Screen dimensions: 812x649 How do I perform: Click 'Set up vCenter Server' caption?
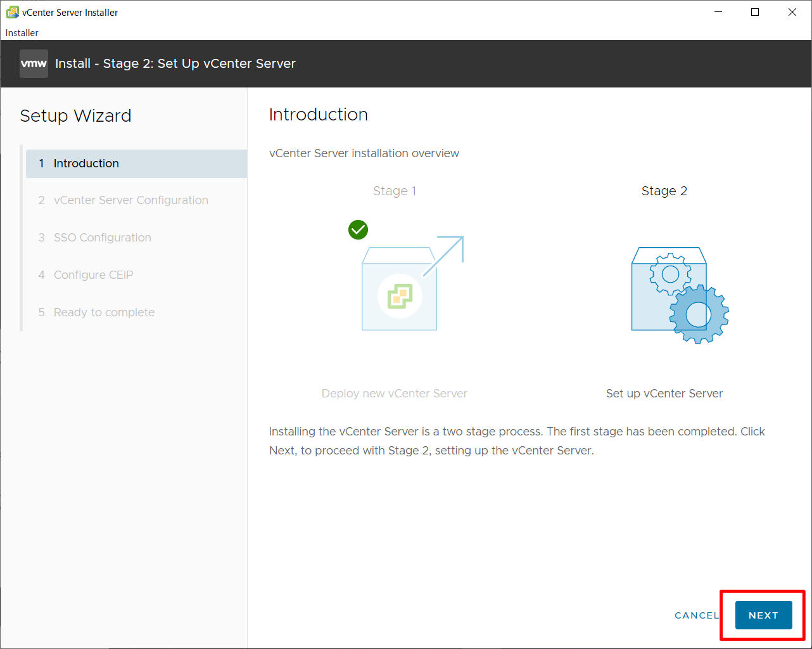pos(664,394)
